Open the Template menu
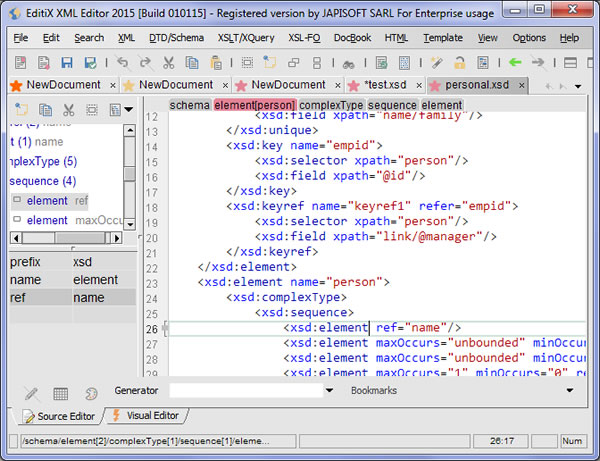Image resolution: width=600 pixels, height=461 pixels. pos(443,38)
